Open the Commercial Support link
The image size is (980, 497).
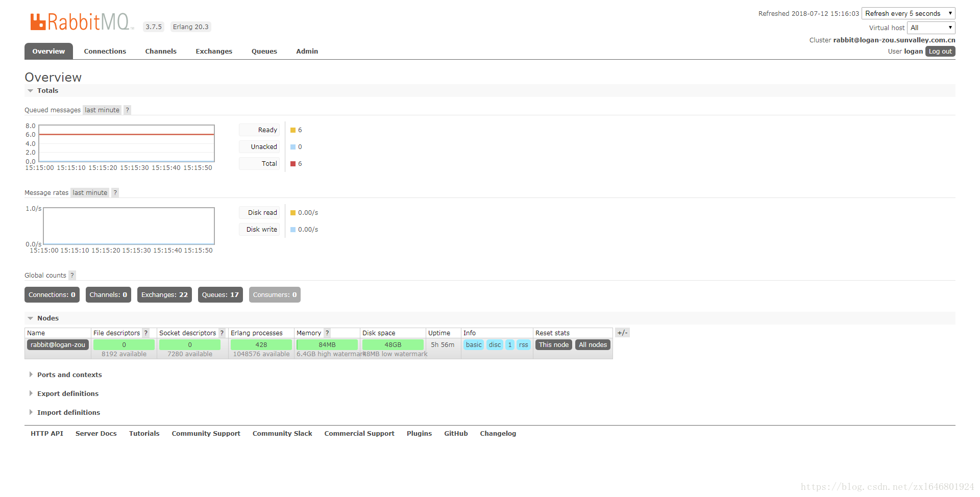point(359,433)
